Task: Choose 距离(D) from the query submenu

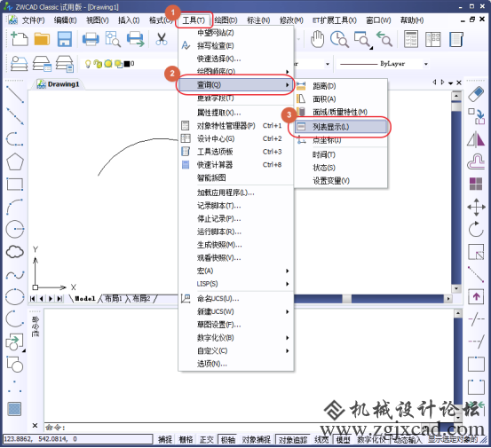Action: click(x=341, y=86)
